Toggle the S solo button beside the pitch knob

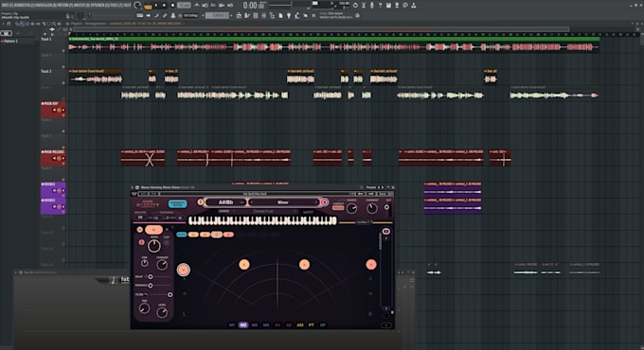pyautogui.click(x=141, y=242)
